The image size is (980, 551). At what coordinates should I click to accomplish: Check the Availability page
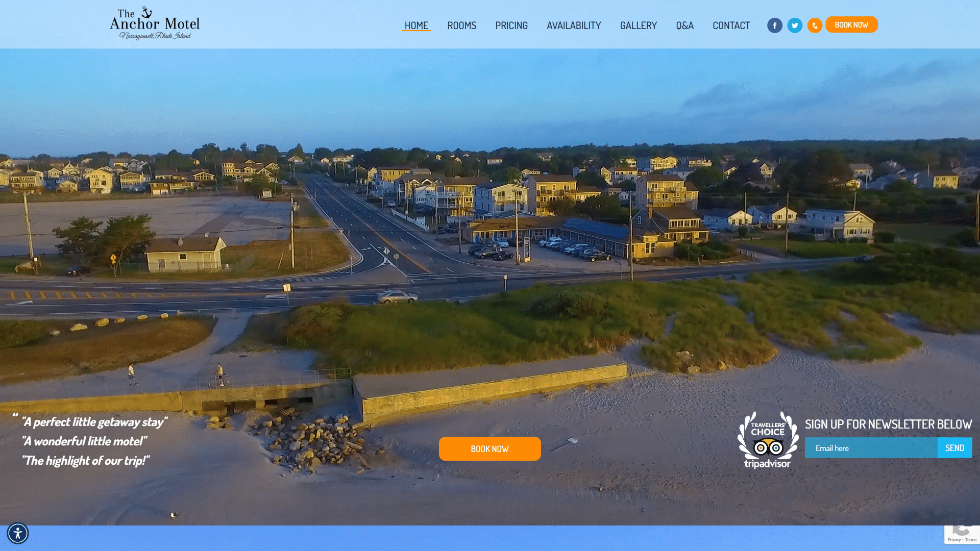(x=574, y=26)
